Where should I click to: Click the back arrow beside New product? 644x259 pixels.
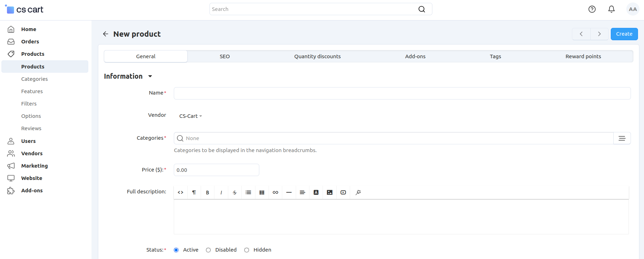tap(106, 34)
